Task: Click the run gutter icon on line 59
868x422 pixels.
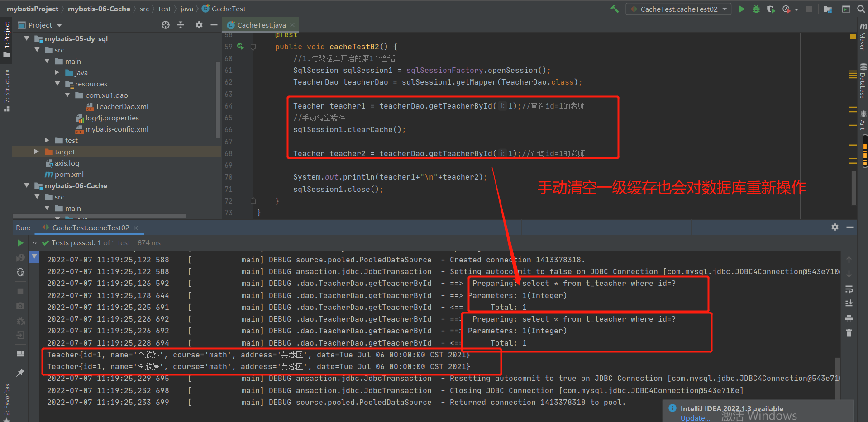Action: [x=240, y=47]
